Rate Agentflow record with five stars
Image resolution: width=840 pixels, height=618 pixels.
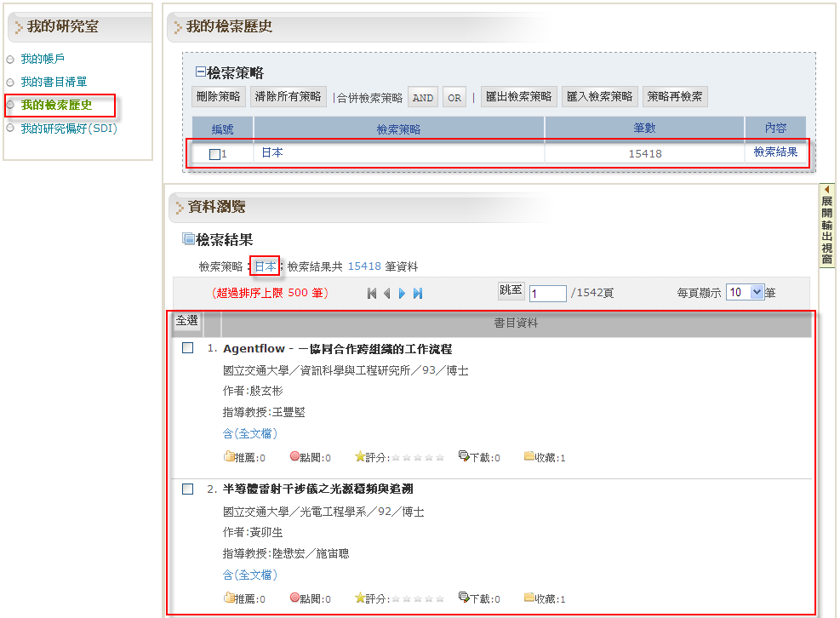440,457
